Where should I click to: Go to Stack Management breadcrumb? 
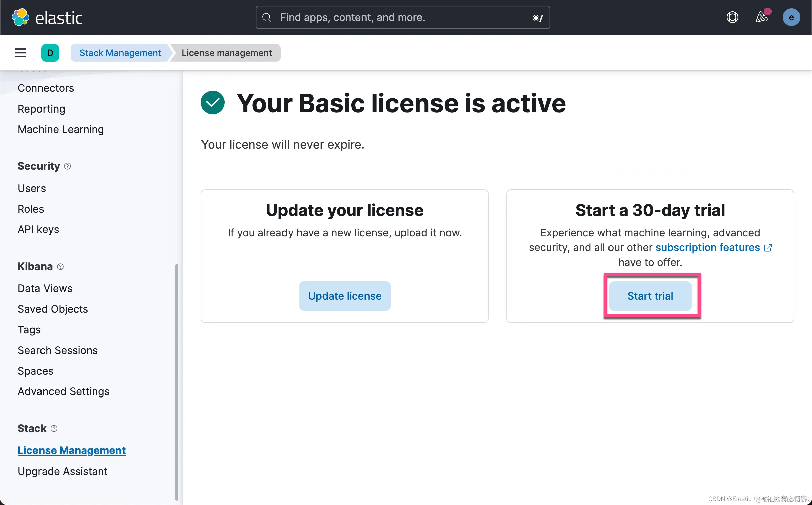point(120,53)
